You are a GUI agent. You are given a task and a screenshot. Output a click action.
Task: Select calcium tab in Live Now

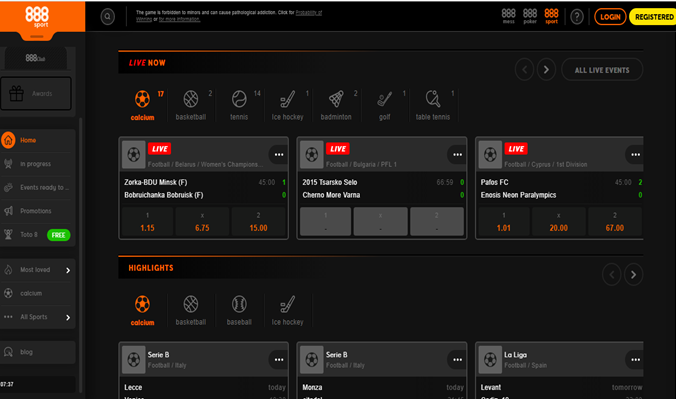(143, 105)
